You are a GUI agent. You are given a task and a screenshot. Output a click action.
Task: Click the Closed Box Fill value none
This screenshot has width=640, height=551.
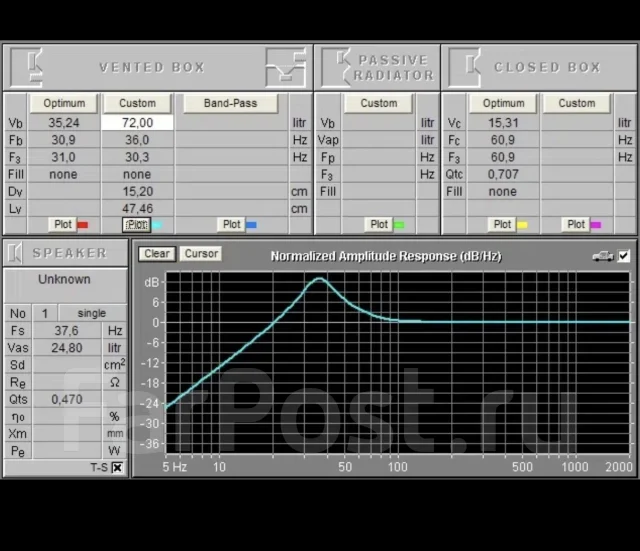tap(503, 191)
